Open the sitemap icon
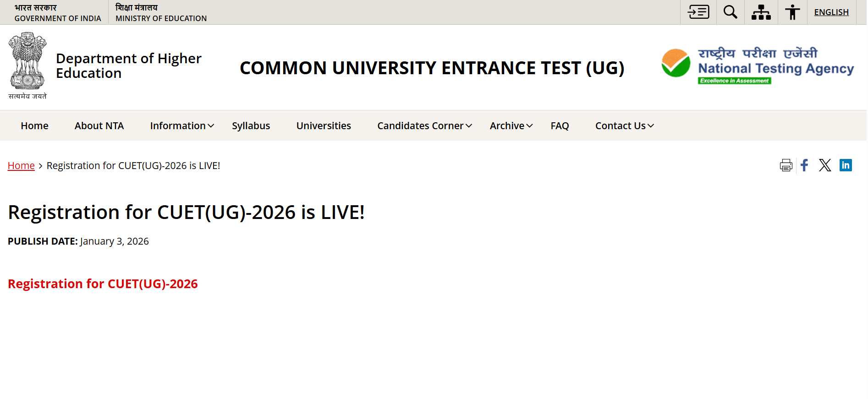This screenshot has width=868, height=399. 761,12
